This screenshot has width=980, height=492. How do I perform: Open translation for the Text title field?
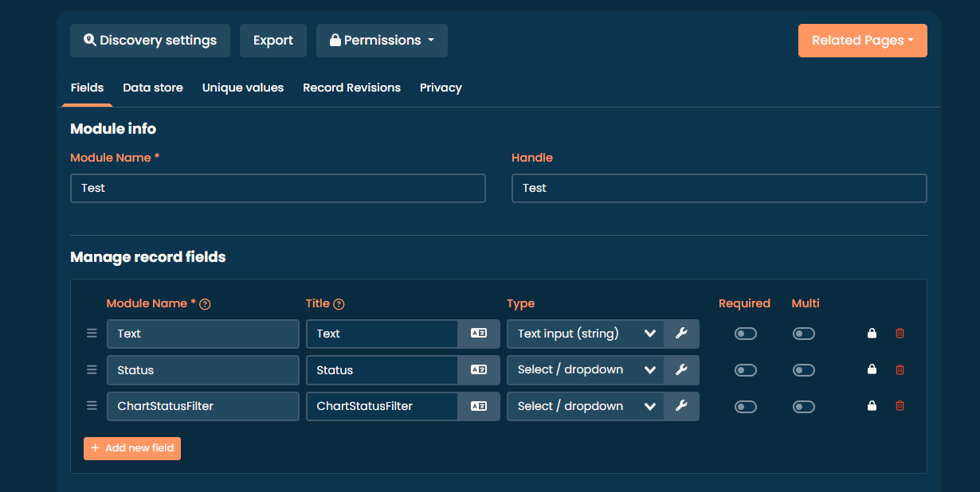(x=479, y=334)
